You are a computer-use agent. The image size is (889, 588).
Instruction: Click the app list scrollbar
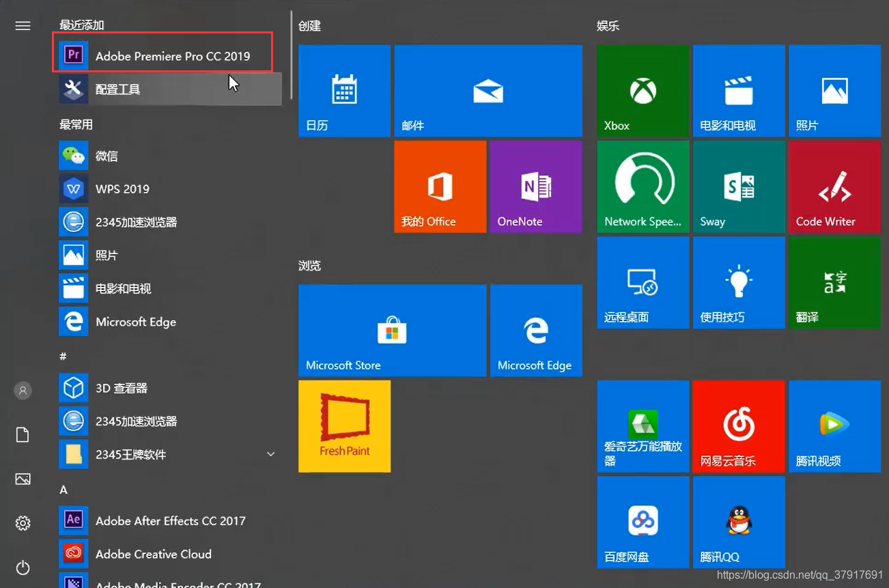[x=292, y=55]
